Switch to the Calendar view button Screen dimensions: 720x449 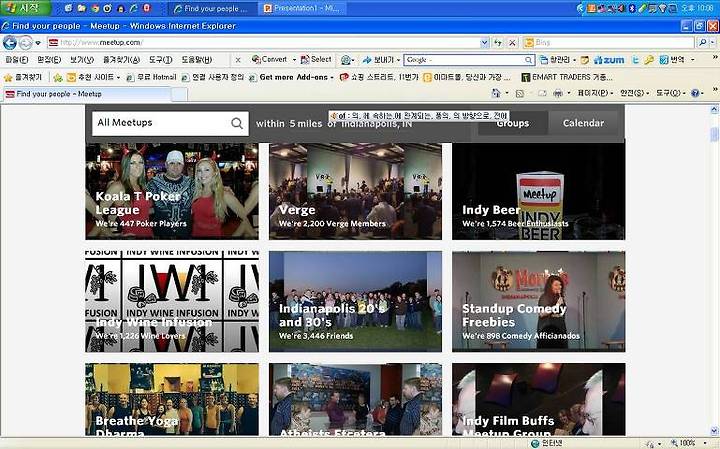pos(584,123)
